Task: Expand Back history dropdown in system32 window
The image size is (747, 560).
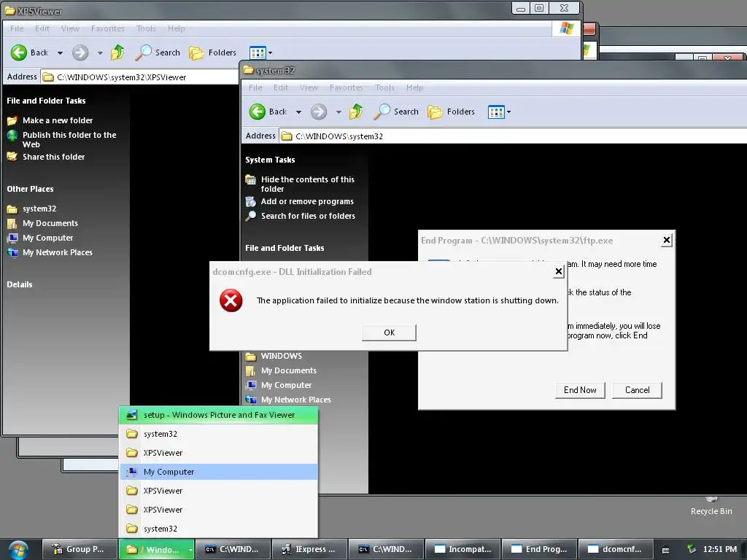Action: (298, 112)
